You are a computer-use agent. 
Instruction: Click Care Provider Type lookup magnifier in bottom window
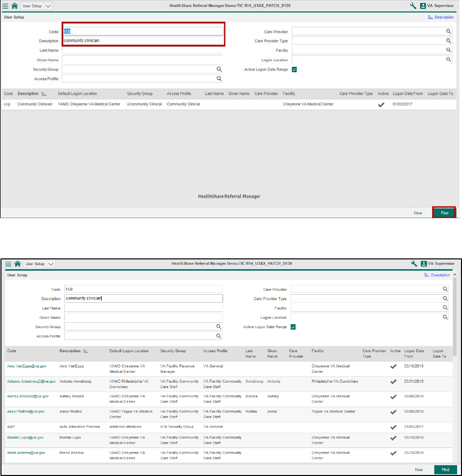tap(445, 298)
